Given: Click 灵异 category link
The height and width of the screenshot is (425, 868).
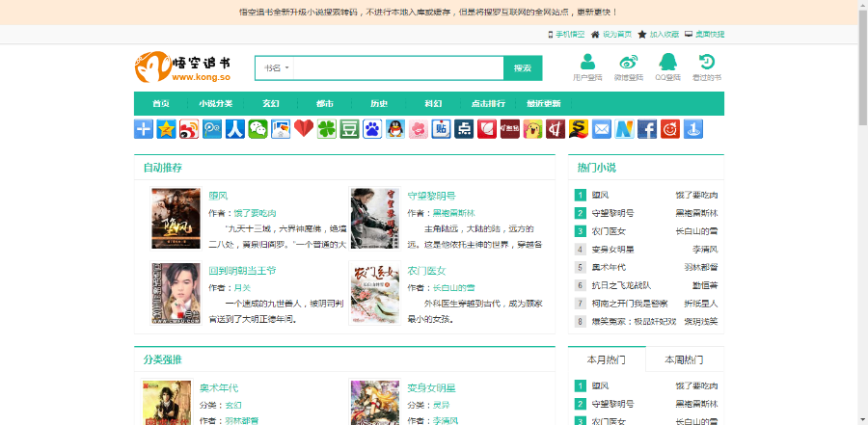Looking at the screenshot, I should pyautogui.click(x=441, y=405).
